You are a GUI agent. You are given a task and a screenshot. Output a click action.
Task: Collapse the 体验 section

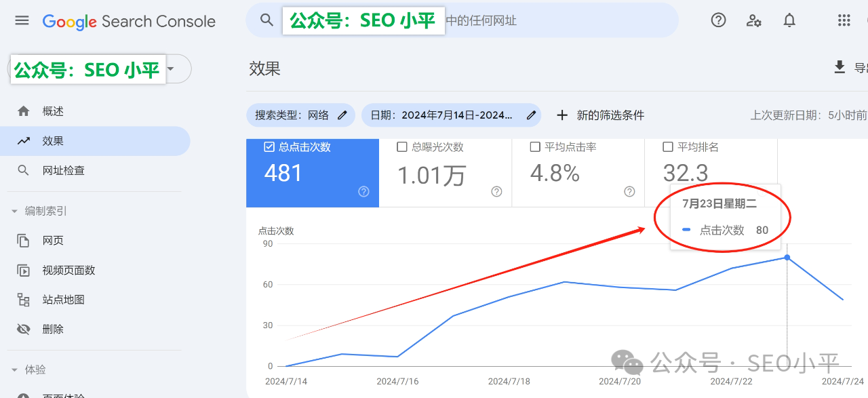click(x=14, y=370)
